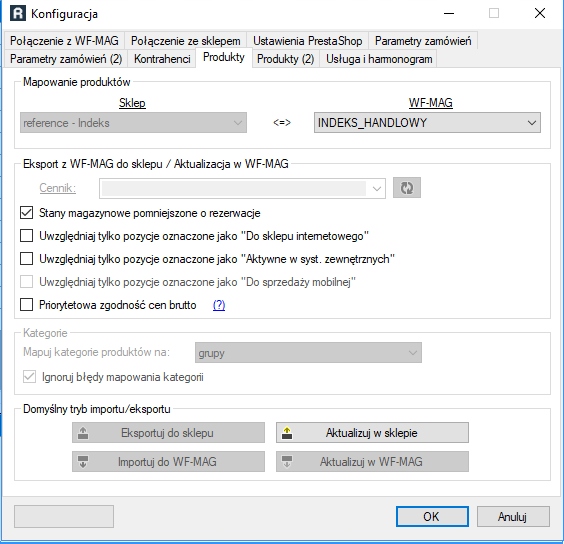Click the Aktualizuj w WF-MAG icon
The height and width of the screenshot is (544, 564).
click(x=287, y=462)
